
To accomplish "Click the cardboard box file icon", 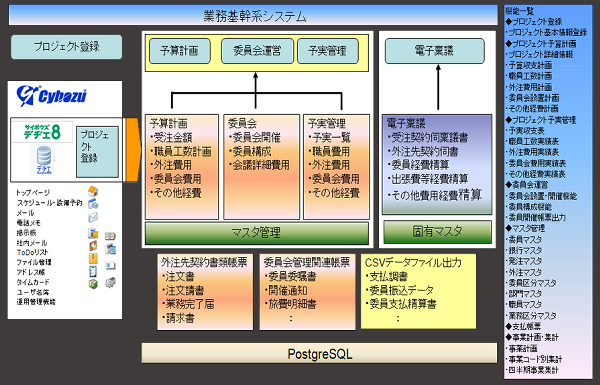I will coord(93,258).
